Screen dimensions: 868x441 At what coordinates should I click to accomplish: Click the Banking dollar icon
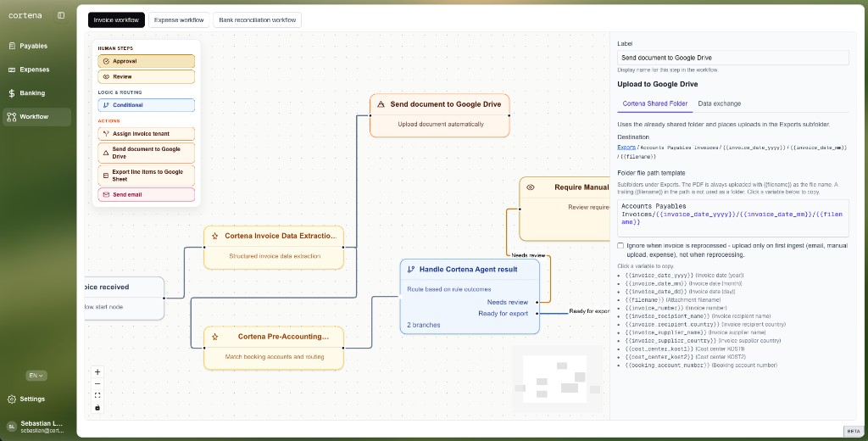click(x=12, y=93)
